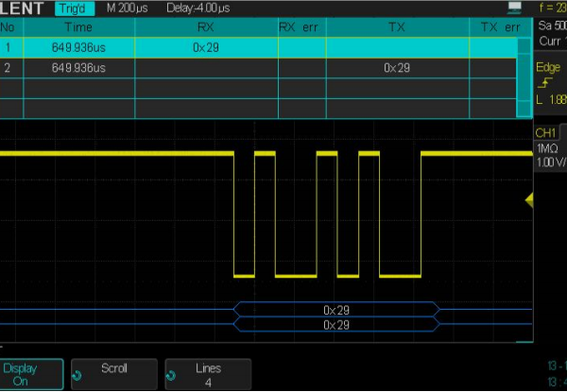The width and height of the screenshot is (567, 392).
Task: Click the yellow trigger level marker arrow
Action: 530,198
